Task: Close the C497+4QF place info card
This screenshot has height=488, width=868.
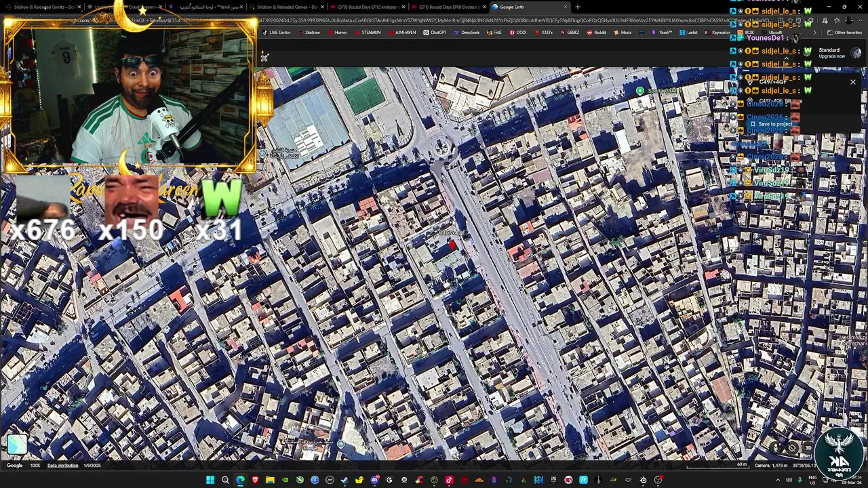Action: click(x=853, y=82)
